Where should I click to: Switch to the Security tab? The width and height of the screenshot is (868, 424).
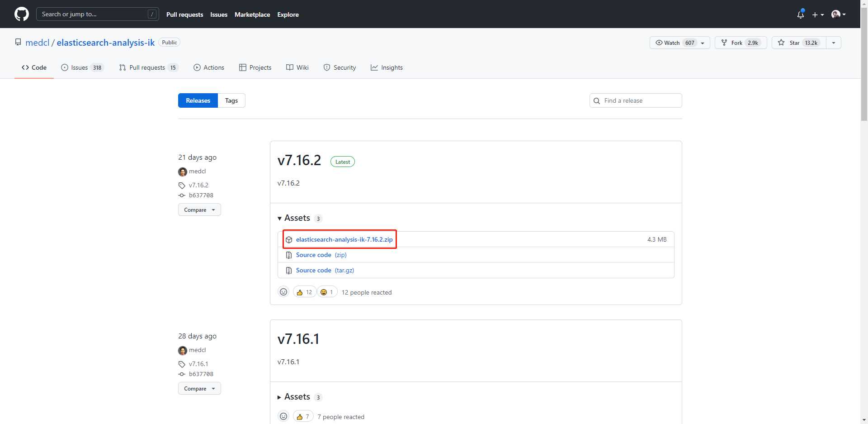coord(340,67)
